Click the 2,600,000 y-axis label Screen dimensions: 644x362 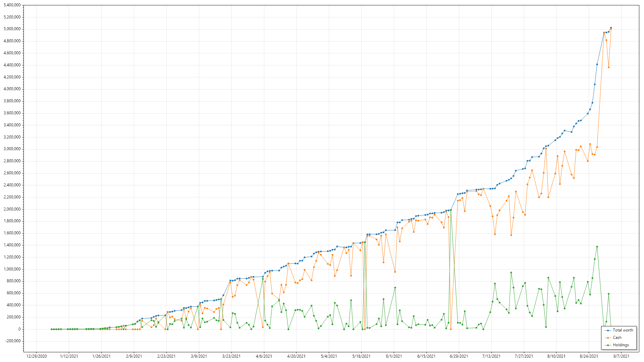point(12,173)
